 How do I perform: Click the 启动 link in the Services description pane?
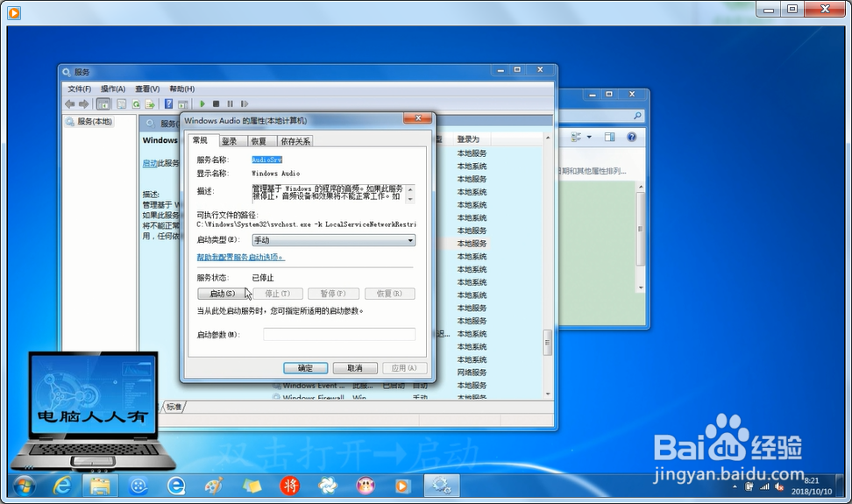pyautogui.click(x=149, y=163)
